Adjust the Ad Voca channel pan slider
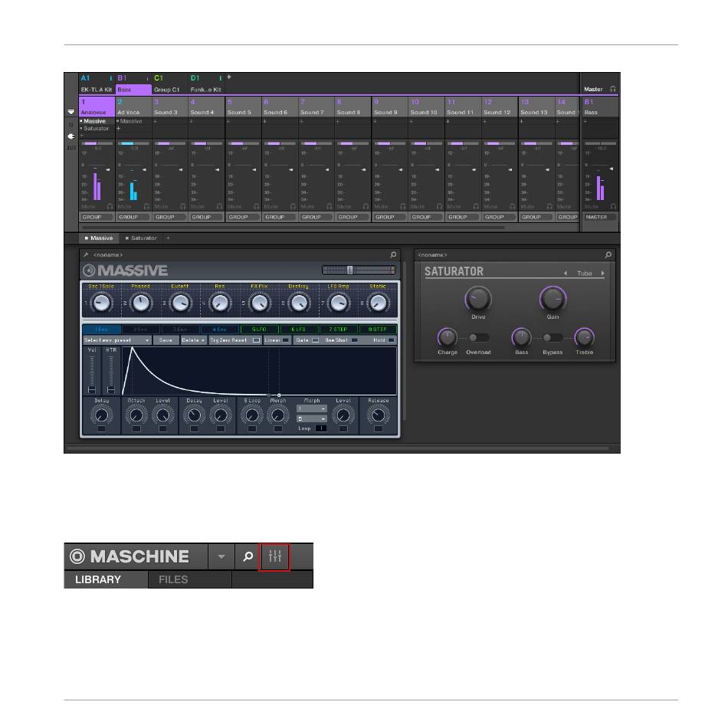728x728 pixels. click(133, 144)
